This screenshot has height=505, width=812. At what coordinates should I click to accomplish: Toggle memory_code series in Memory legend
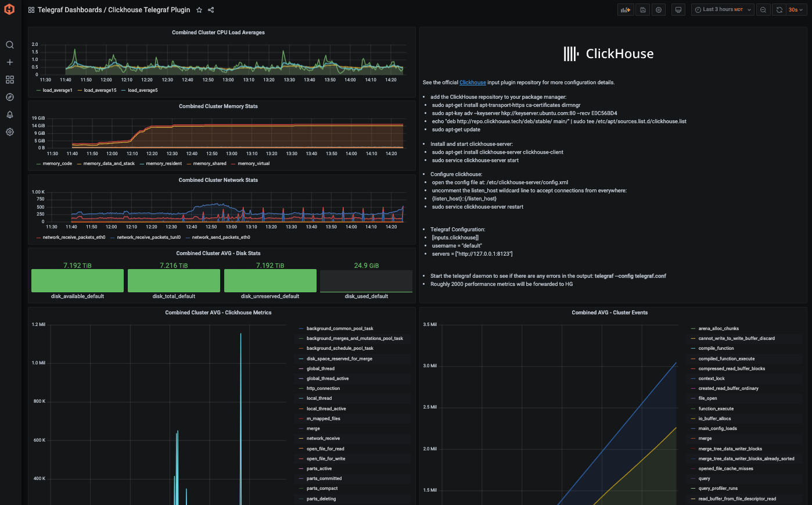[58, 163]
